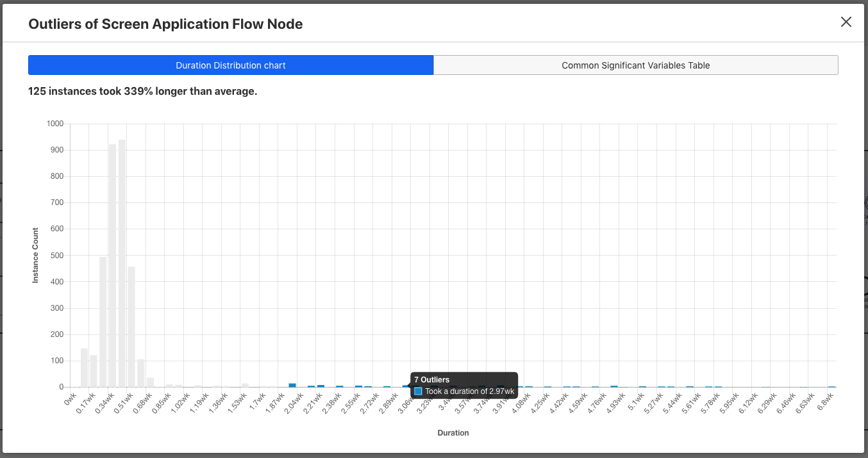Click the blue color swatch in the tooltip
This screenshot has width=868, height=458.
pos(418,391)
